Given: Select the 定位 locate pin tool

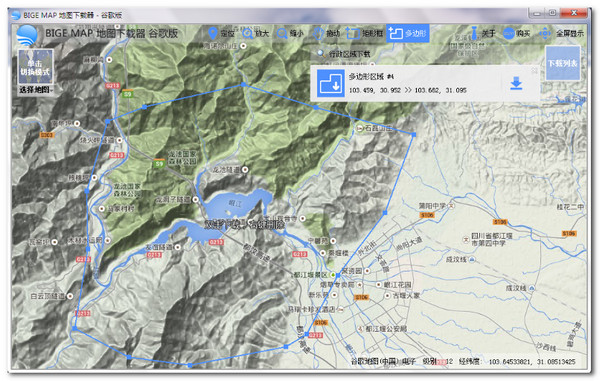Looking at the screenshot, I should (x=221, y=33).
